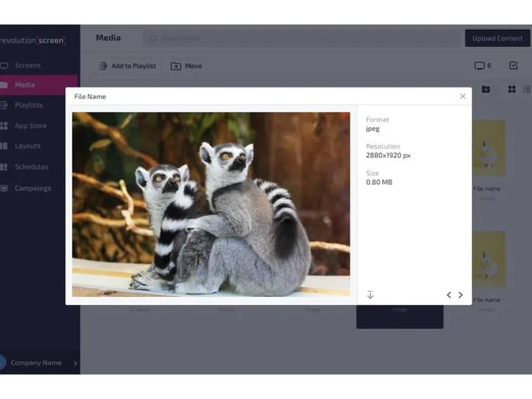Click the lemur preview image

click(x=211, y=204)
